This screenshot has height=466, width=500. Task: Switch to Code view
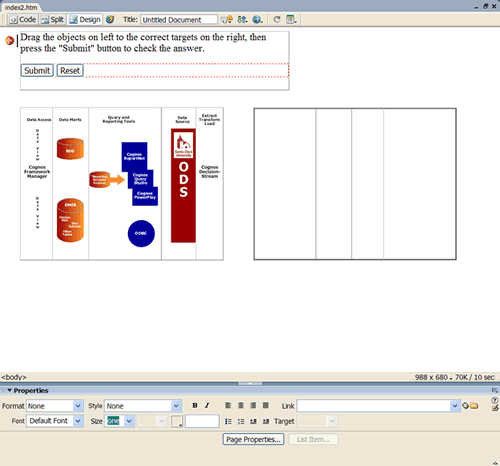click(x=23, y=20)
